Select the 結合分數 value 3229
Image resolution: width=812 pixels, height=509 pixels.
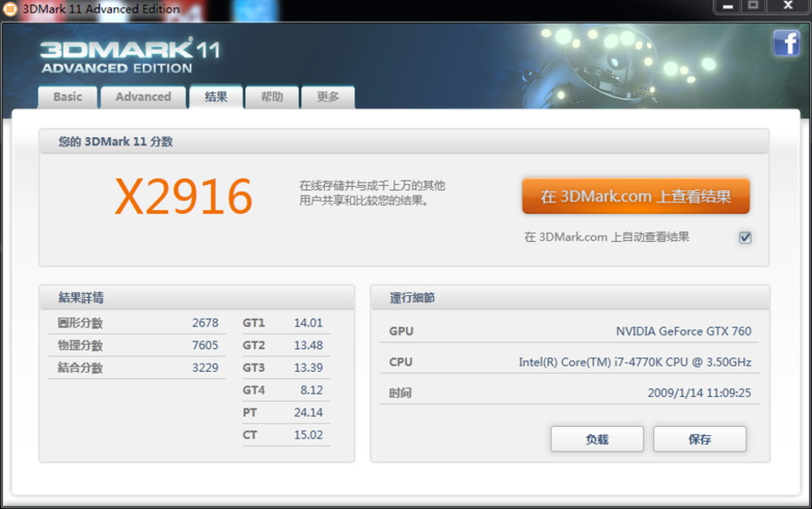click(x=205, y=368)
